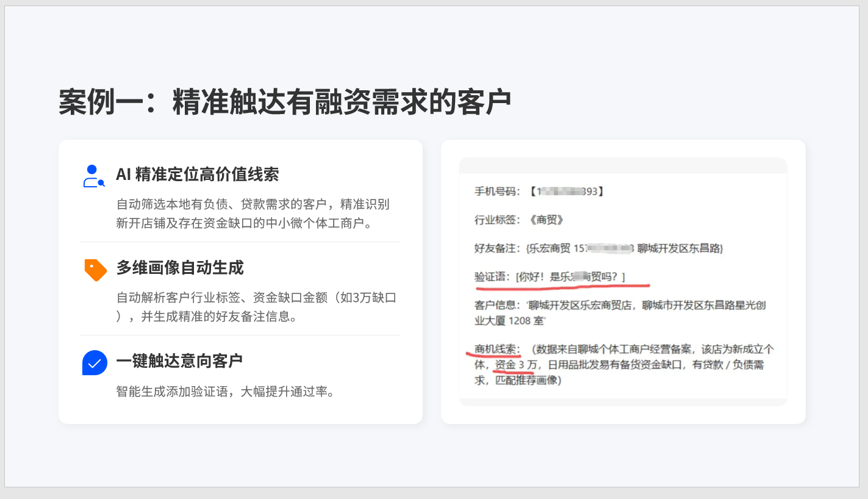Image resolution: width=868 pixels, height=499 pixels.
Task: Click the blue checkmark speech bubble icon
Action: [x=95, y=362]
